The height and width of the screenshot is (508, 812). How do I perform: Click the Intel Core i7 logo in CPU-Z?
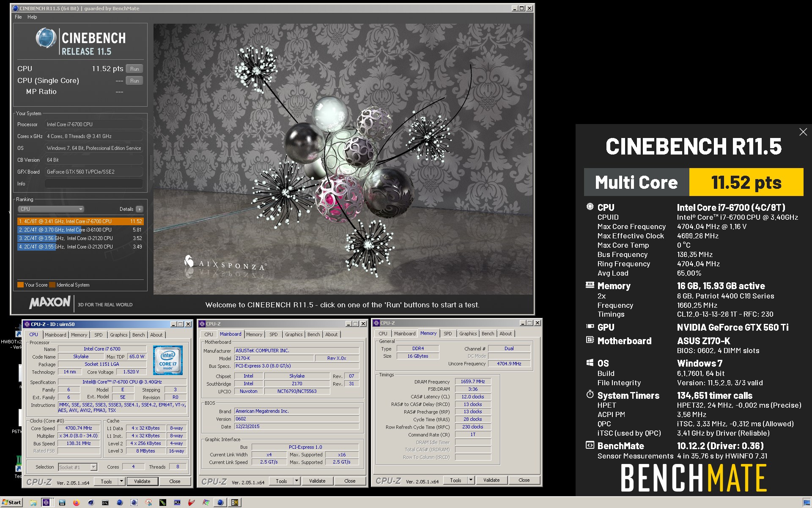(168, 360)
